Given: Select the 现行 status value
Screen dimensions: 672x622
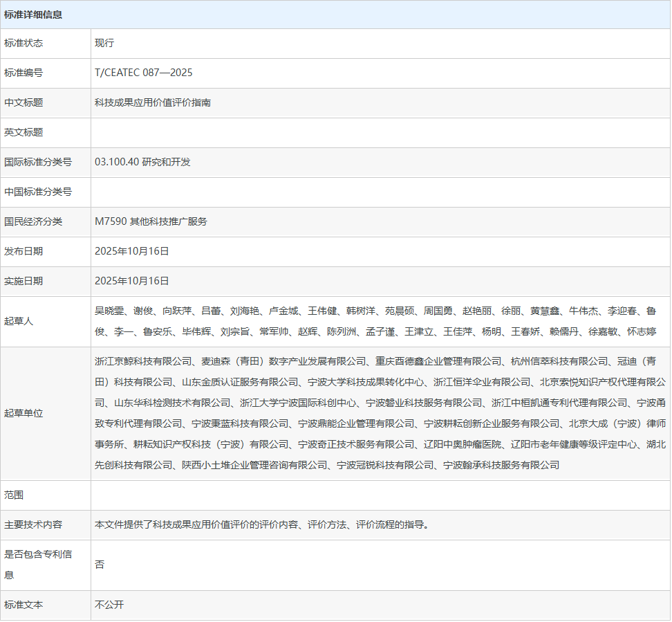Looking at the screenshot, I should pos(104,43).
